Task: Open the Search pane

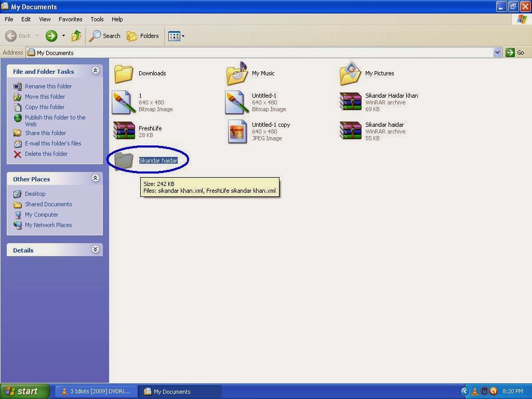Action: (x=104, y=36)
